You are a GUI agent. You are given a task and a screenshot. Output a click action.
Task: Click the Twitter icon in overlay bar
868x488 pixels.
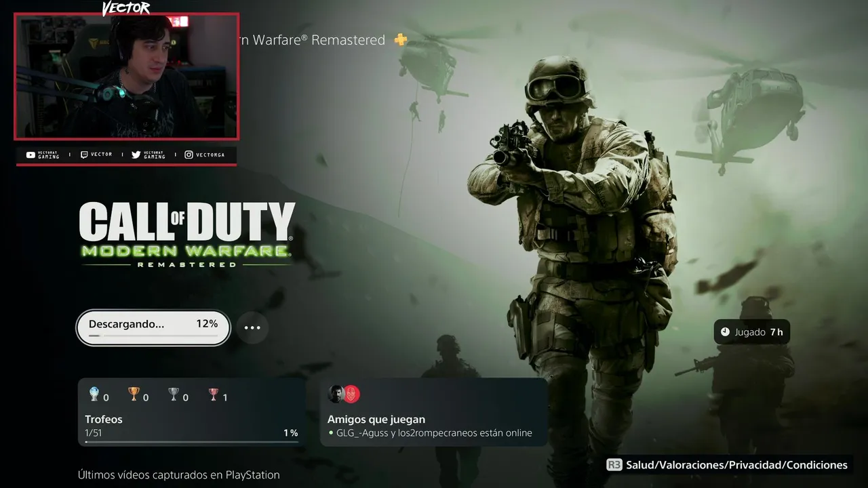[x=136, y=155]
